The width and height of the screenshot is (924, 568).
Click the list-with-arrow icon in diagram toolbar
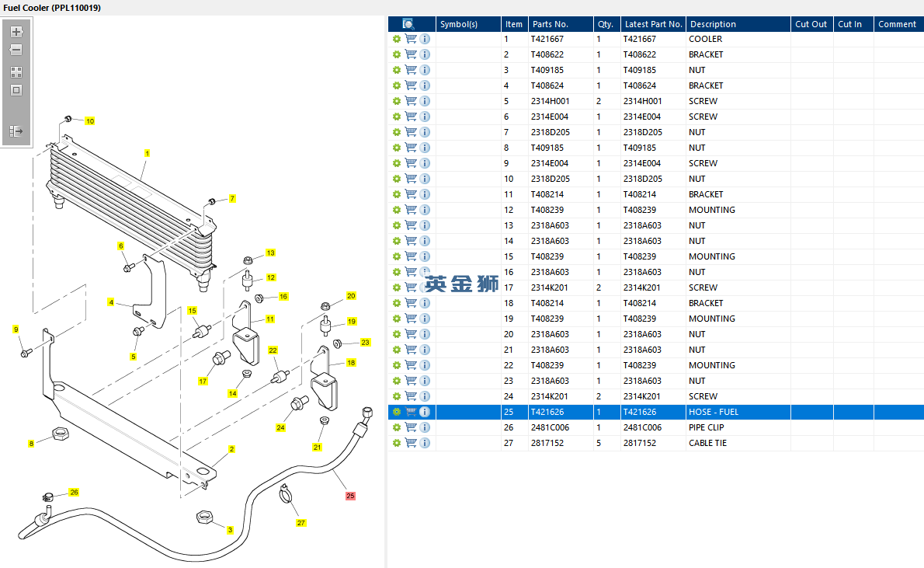point(16,131)
